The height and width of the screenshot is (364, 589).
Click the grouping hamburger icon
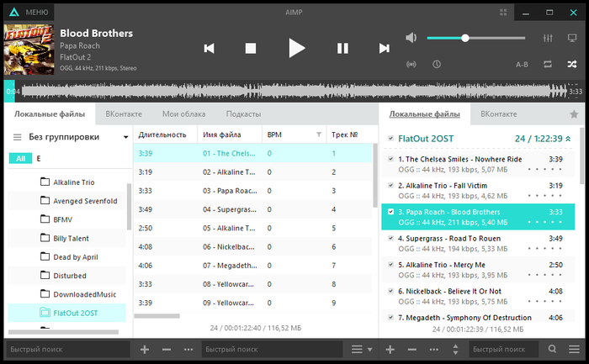click(x=18, y=137)
